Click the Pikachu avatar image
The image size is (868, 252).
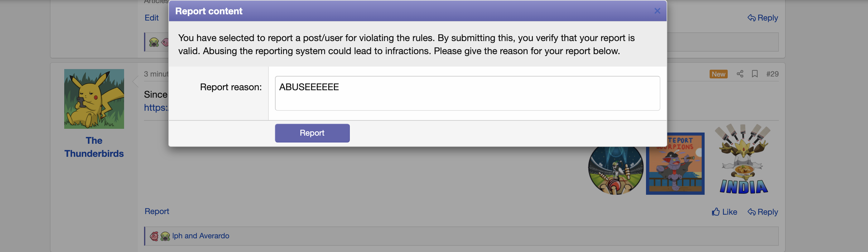pyautogui.click(x=94, y=99)
